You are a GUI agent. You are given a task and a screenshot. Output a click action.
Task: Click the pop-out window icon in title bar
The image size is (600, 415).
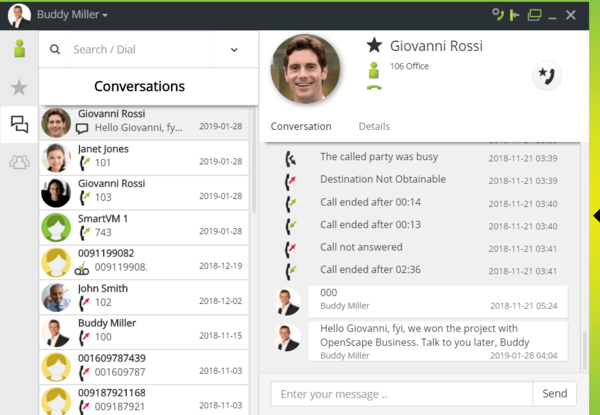535,15
